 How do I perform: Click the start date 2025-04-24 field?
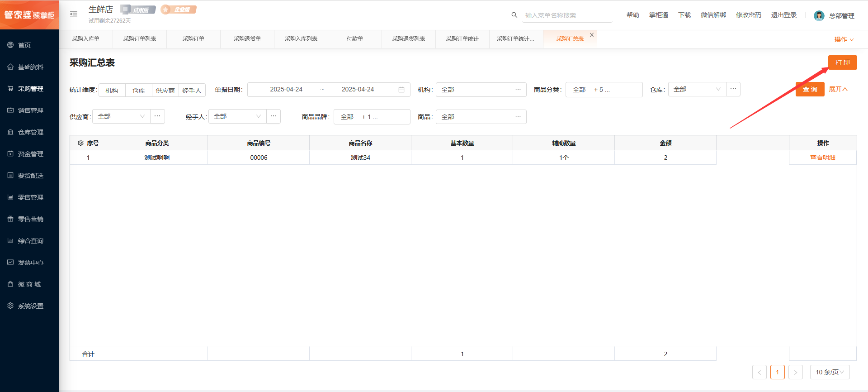(x=286, y=90)
